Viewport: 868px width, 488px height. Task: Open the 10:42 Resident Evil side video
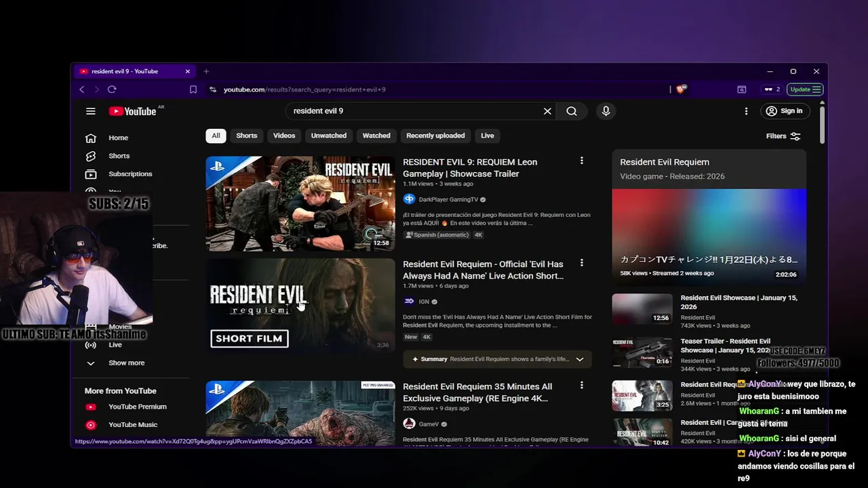click(642, 432)
